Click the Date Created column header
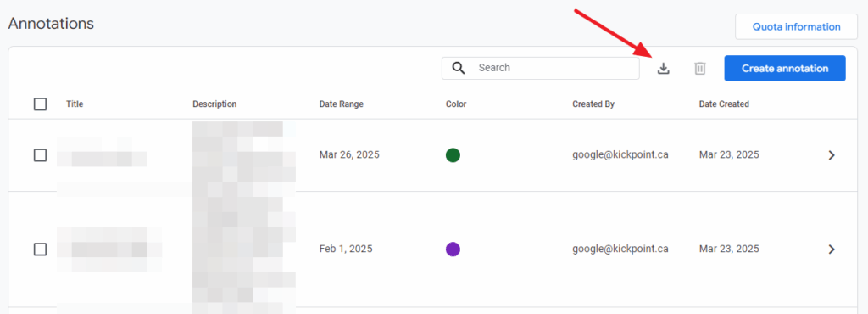 [x=724, y=104]
